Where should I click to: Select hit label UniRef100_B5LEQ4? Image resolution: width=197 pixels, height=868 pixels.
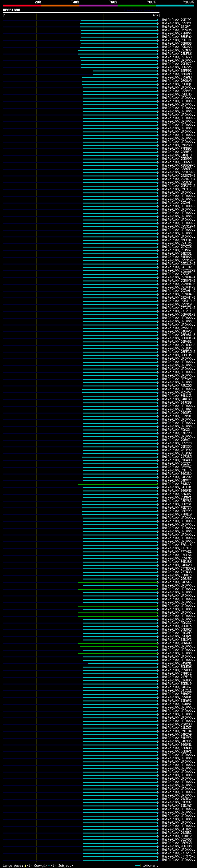tap(177, 240)
